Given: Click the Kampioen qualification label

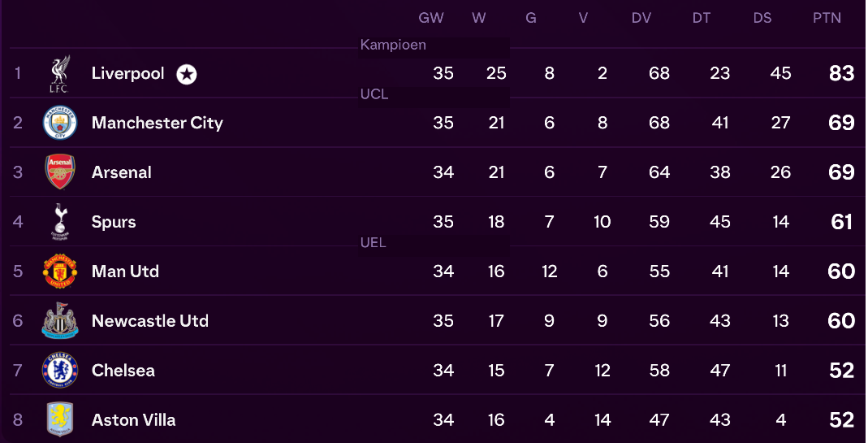Looking at the screenshot, I should [x=393, y=46].
